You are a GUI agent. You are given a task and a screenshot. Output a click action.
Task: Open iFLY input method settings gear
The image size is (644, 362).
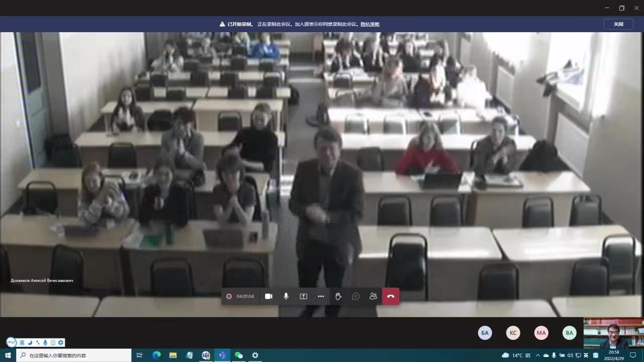point(61,343)
